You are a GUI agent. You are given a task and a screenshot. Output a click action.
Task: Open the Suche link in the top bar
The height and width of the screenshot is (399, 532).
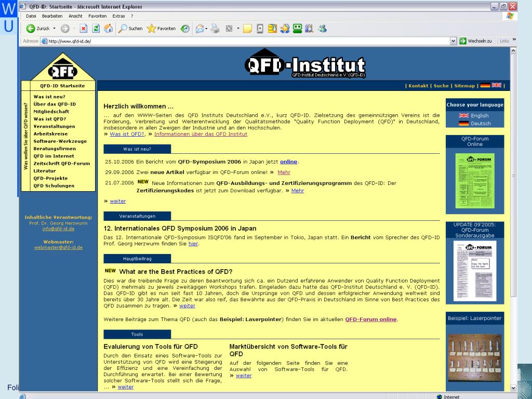pos(441,86)
